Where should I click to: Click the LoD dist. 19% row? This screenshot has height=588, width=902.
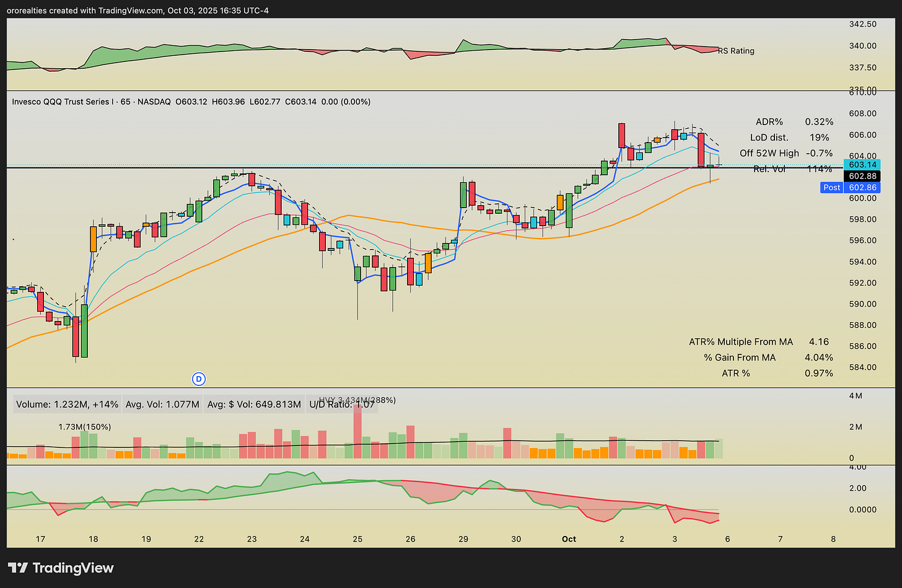point(789,138)
